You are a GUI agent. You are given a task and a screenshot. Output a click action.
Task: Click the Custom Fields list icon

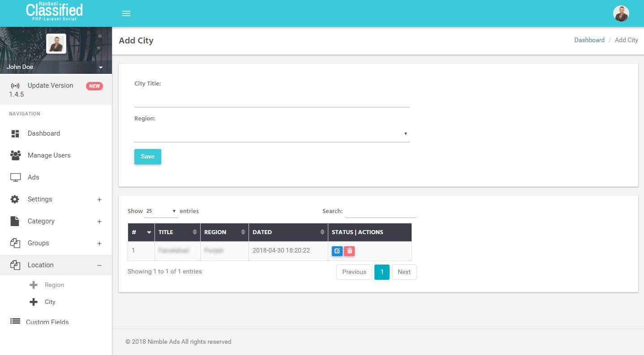point(15,321)
